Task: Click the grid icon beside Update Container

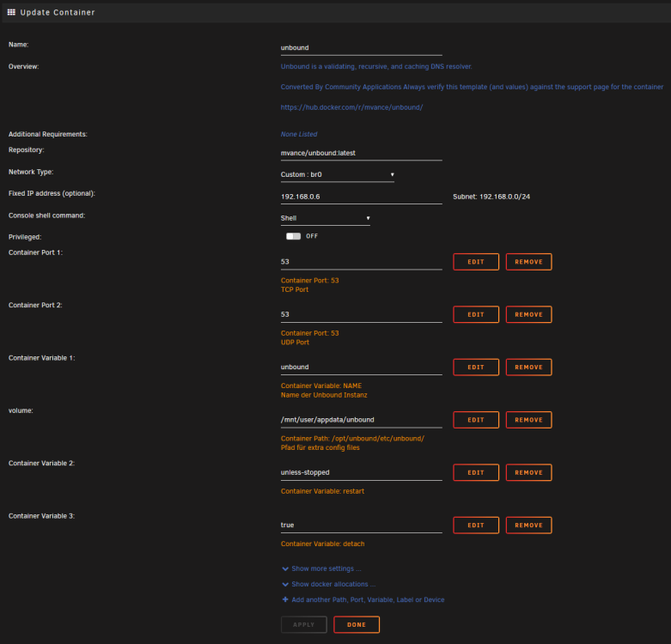Action: [11, 12]
